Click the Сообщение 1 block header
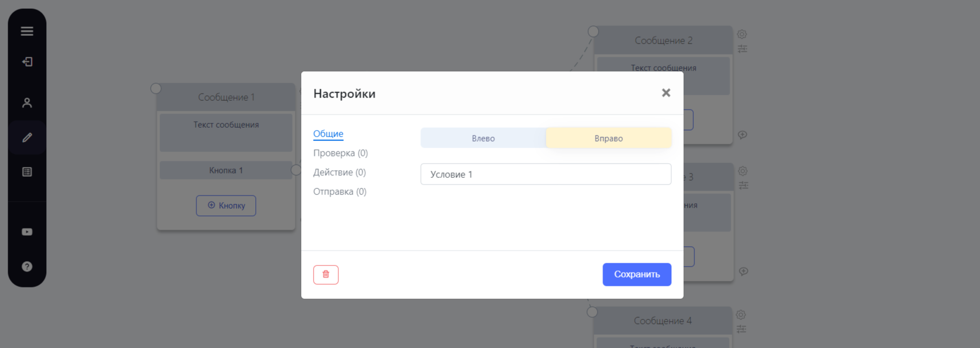The height and width of the screenshot is (348, 980). coord(226,97)
